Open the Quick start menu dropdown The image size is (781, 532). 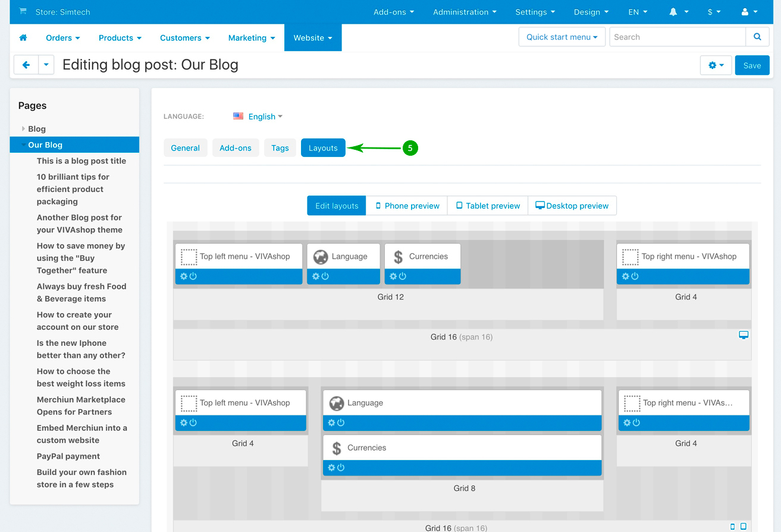(562, 37)
